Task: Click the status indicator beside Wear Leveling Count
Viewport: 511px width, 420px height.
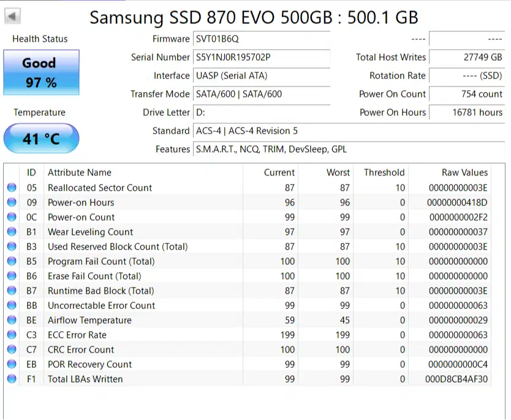Action: (x=11, y=232)
